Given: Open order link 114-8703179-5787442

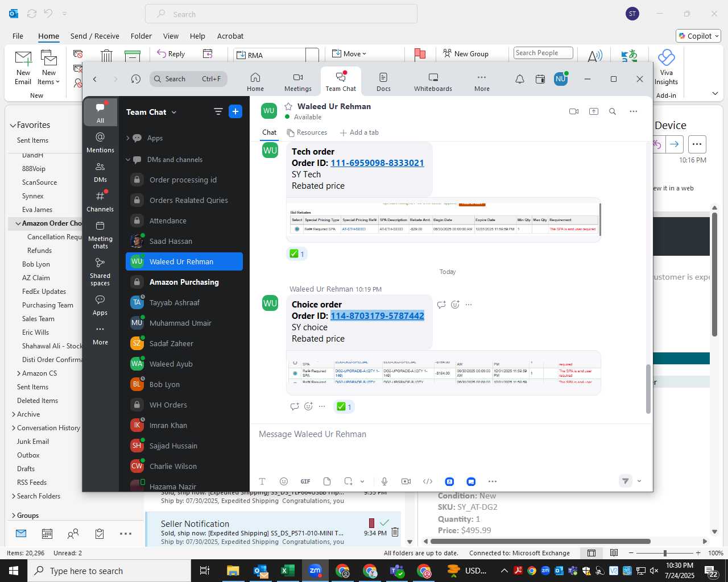Looking at the screenshot, I should 377,316.
